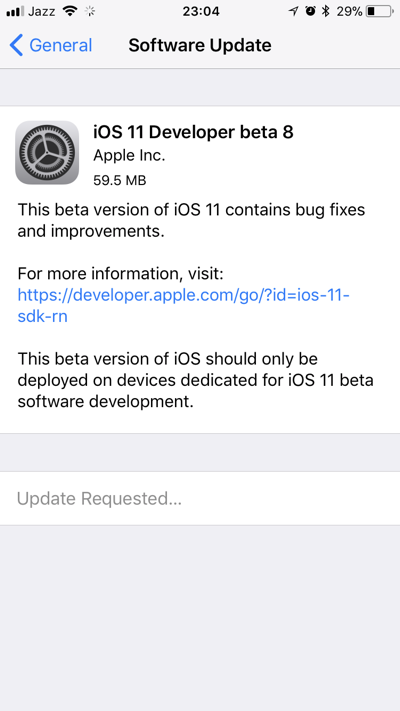Go back to General settings
400x711 pixels.
click(x=50, y=45)
